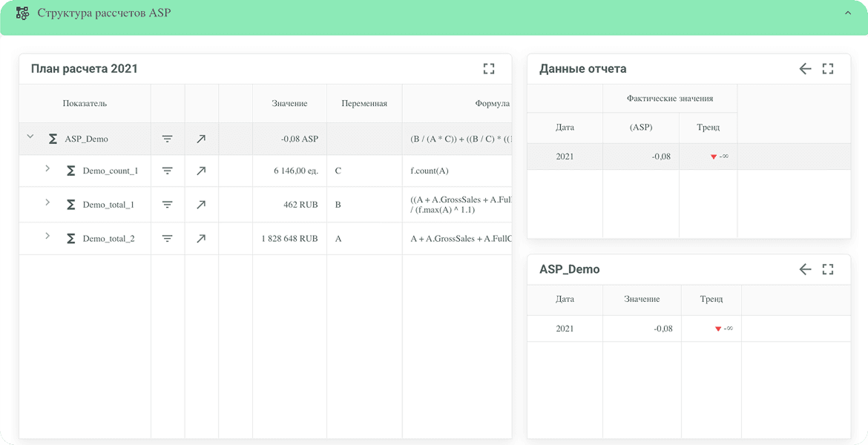Select the Demo_total_1 row label

(x=108, y=205)
